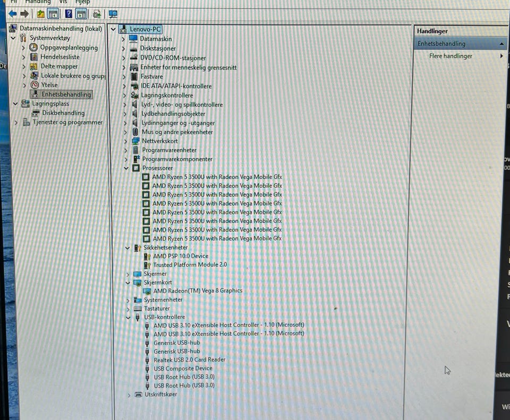
Task: Select AMD PSP 10.0 Device
Action: coord(181,256)
